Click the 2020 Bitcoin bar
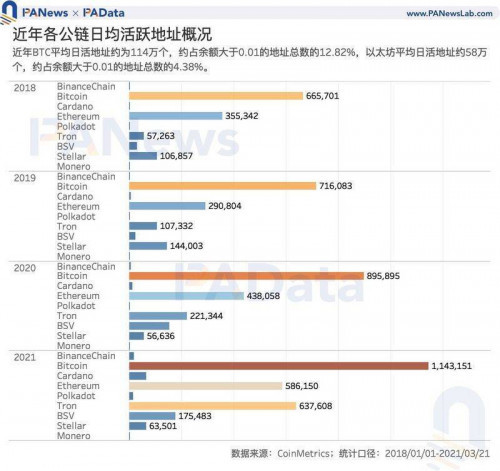This screenshot has width=500, height=471. coord(246,276)
